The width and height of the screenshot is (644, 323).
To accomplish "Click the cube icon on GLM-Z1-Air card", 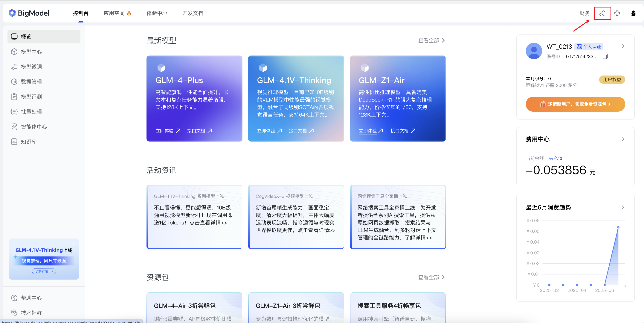I will point(364,68).
